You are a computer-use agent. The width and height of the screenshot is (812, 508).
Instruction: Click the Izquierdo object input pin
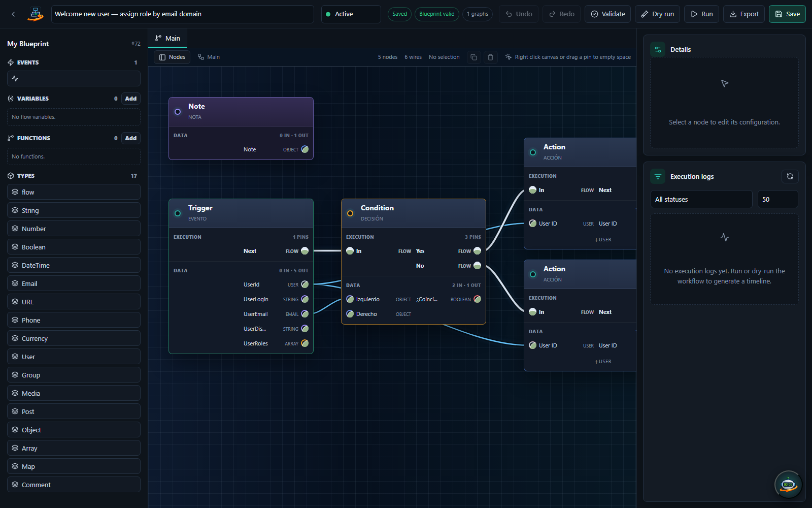pyautogui.click(x=350, y=299)
